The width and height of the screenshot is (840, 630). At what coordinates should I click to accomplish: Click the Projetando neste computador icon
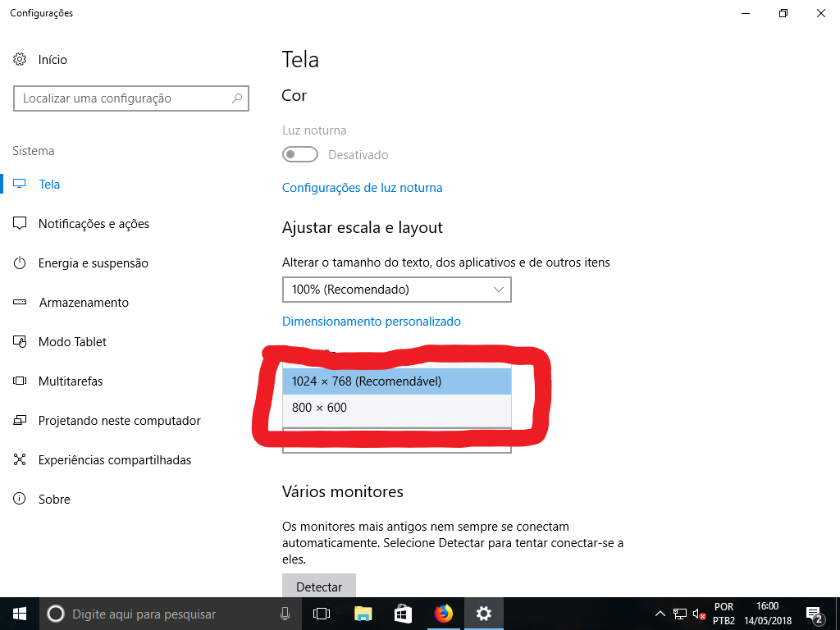point(20,421)
